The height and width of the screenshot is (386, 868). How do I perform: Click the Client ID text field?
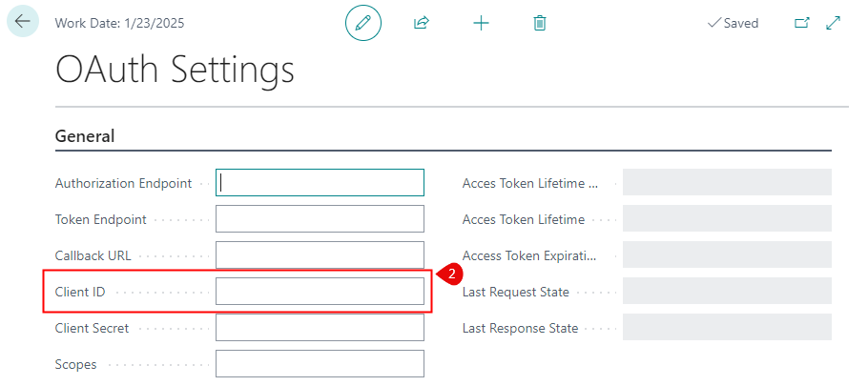(320, 292)
